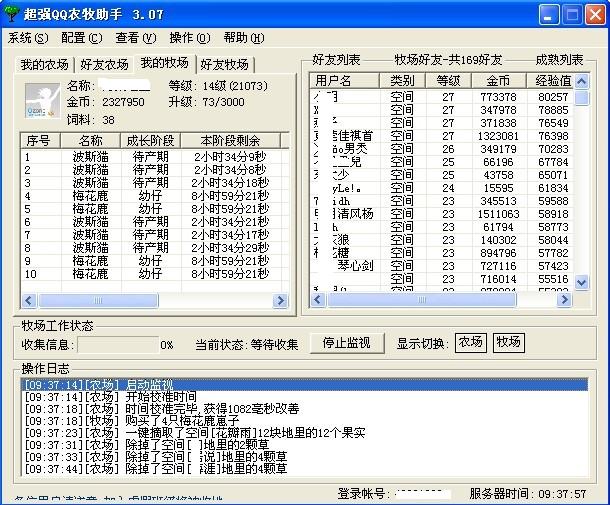Screen dimensions: 610x505
Task: Click scroll-up arrow of friend list
Action: pyautogui.click(x=581, y=81)
